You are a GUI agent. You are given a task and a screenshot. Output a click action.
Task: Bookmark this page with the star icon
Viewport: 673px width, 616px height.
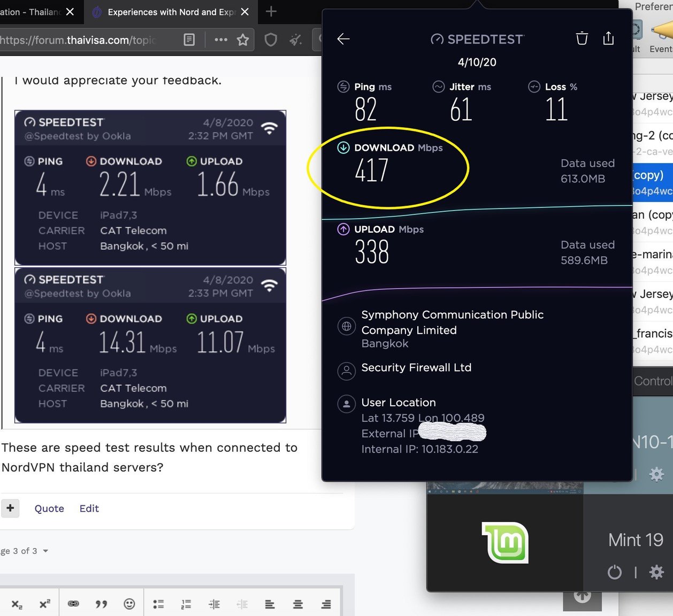click(243, 40)
